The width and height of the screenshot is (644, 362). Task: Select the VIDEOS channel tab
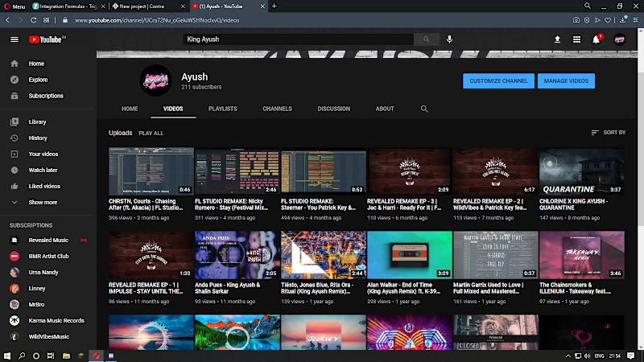(x=173, y=109)
